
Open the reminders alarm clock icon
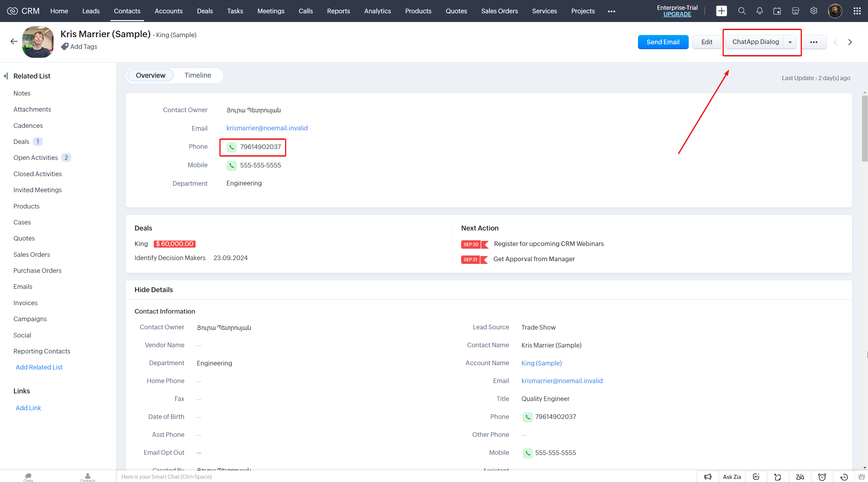[x=822, y=476]
